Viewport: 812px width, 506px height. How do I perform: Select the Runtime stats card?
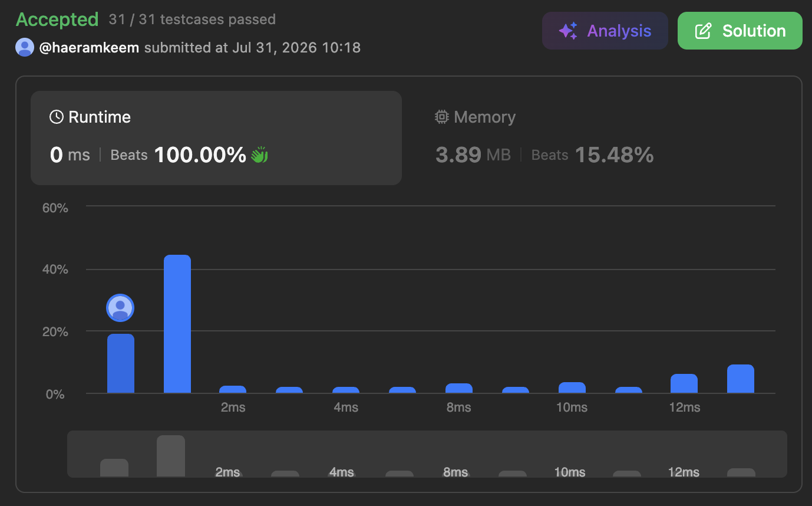pyautogui.click(x=216, y=138)
